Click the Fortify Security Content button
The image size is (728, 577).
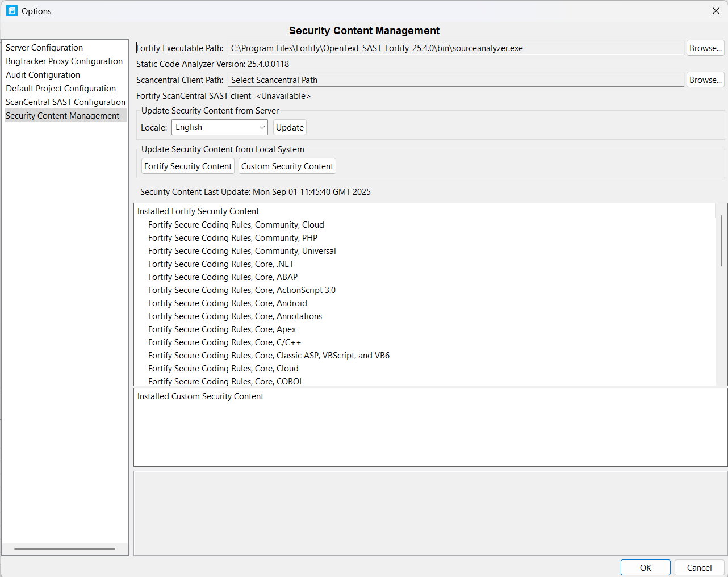pyautogui.click(x=187, y=166)
